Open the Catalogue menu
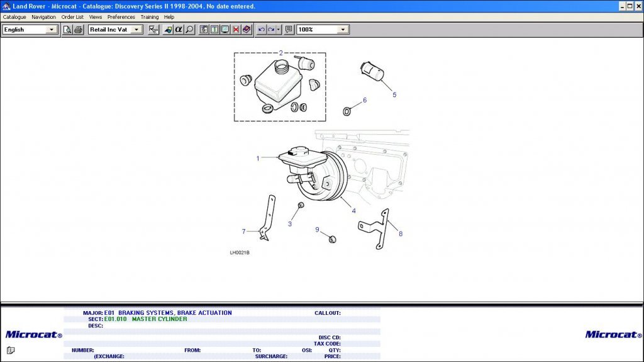The width and height of the screenshot is (644, 362). click(14, 17)
